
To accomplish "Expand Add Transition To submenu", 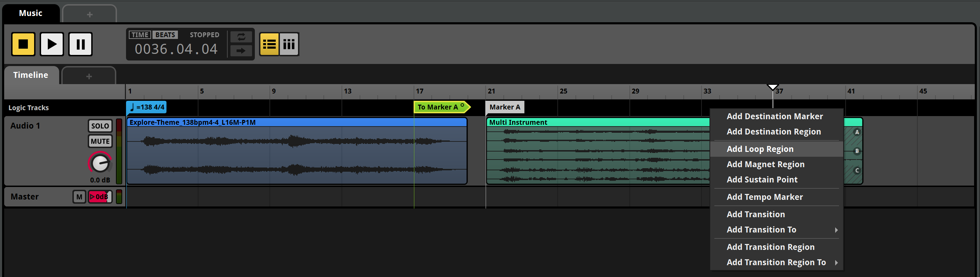I will pyautogui.click(x=776, y=229).
